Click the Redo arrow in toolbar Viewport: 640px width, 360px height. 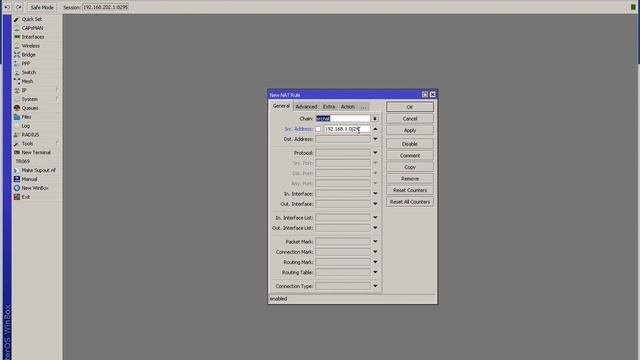19,7
